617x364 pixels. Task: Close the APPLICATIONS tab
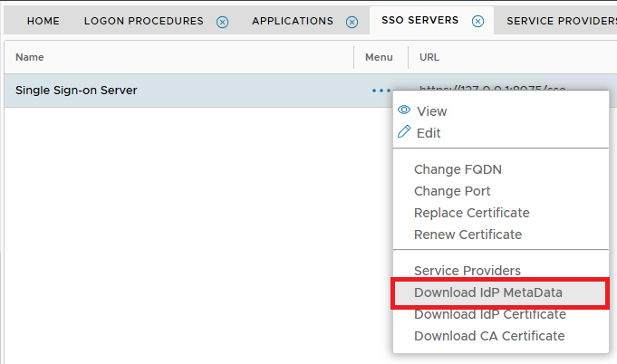pyautogui.click(x=352, y=22)
